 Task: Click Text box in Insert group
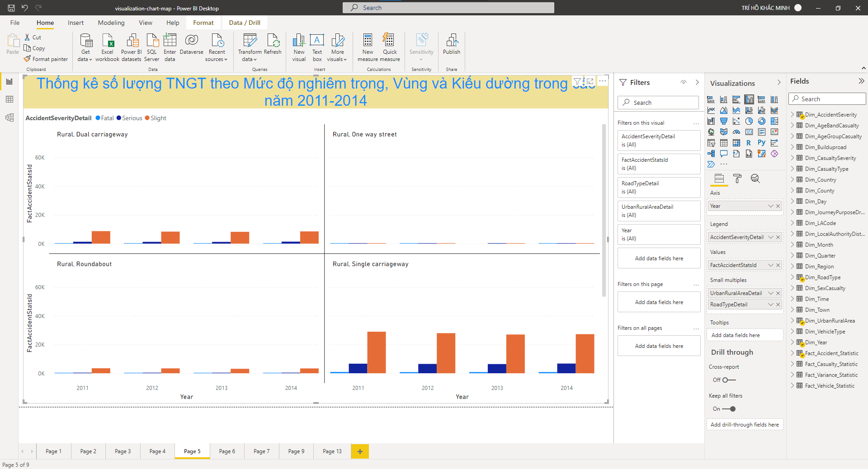[x=317, y=47]
